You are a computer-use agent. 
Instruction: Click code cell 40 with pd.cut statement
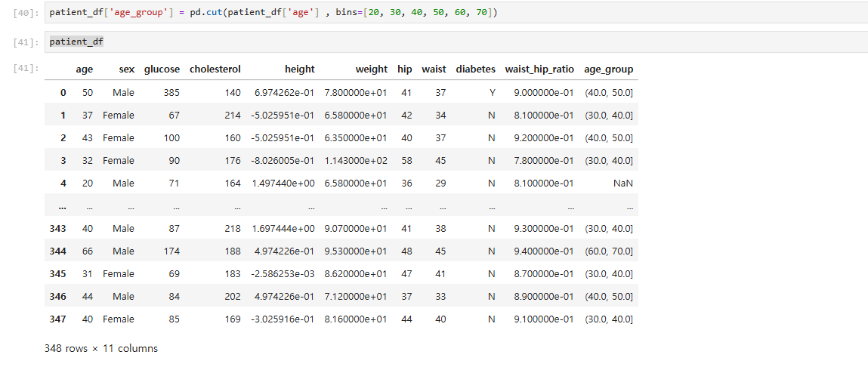[x=456, y=12]
